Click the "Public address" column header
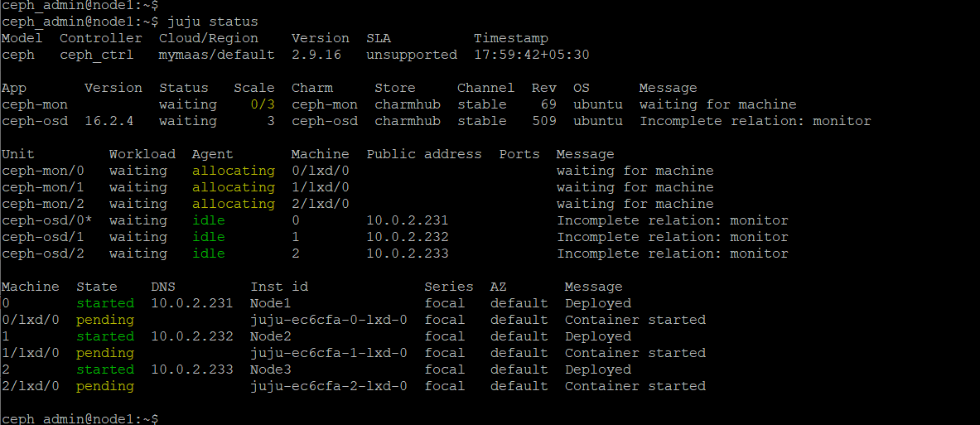This screenshot has height=425, width=980. 424,154
